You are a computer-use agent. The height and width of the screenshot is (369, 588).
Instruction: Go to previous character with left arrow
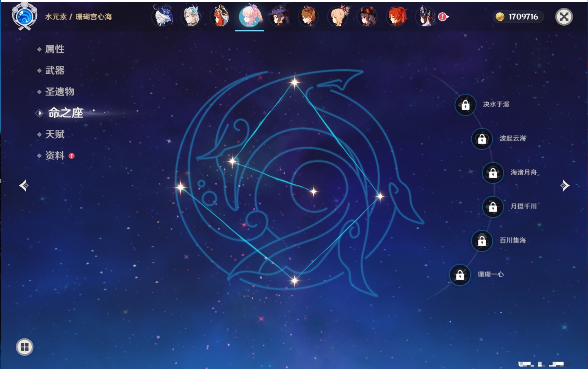click(x=24, y=186)
